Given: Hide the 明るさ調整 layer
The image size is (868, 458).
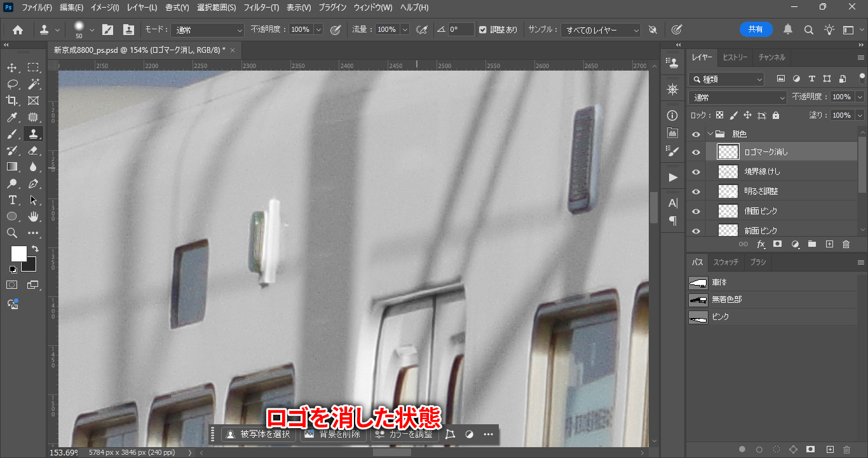Looking at the screenshot, I should [x=696, y=191].
